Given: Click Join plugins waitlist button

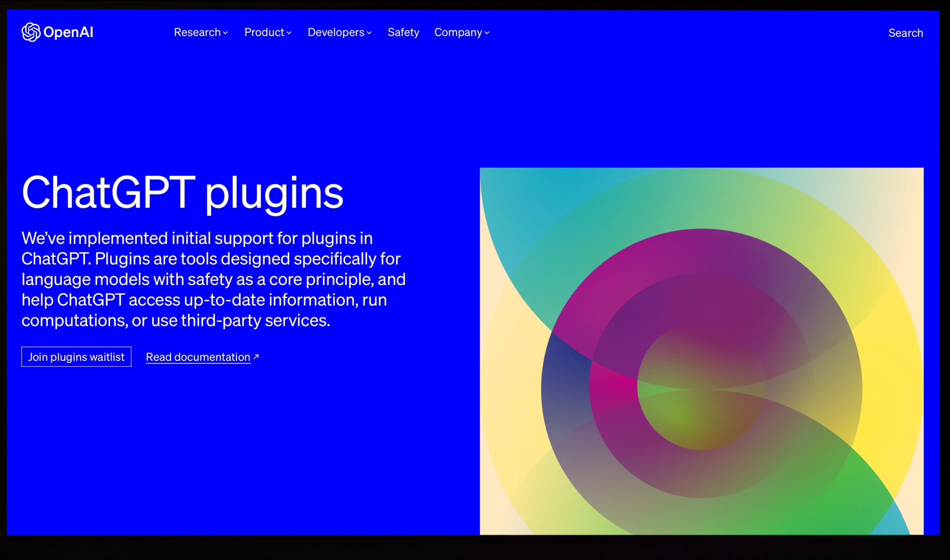Looking at the screenshot, I should click(x=76, y=357).
